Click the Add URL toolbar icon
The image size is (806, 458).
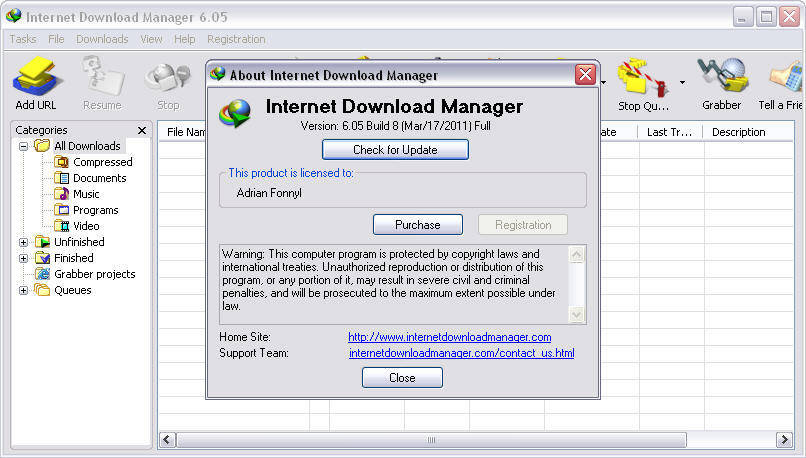(36, 77)
